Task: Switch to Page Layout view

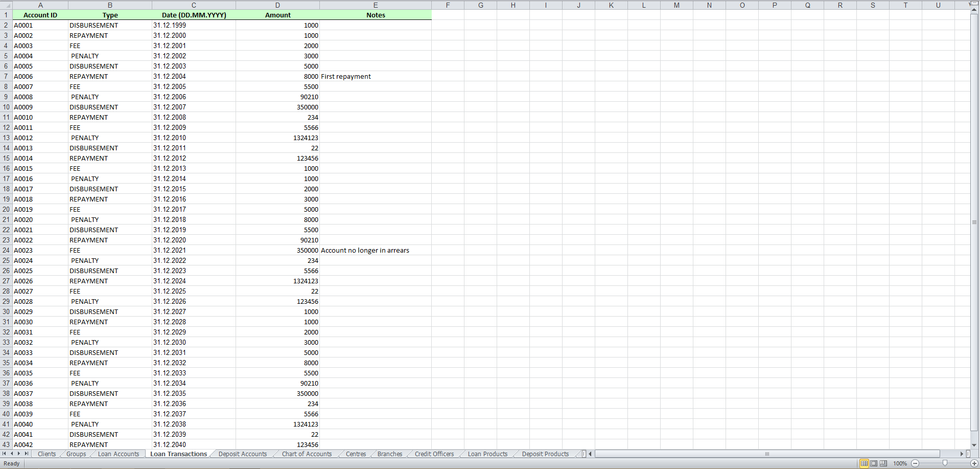Action: click(874, 463)
